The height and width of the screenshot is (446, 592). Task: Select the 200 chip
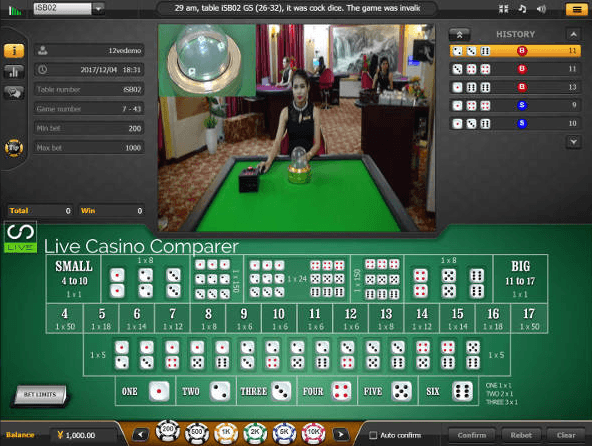[168, 431]
